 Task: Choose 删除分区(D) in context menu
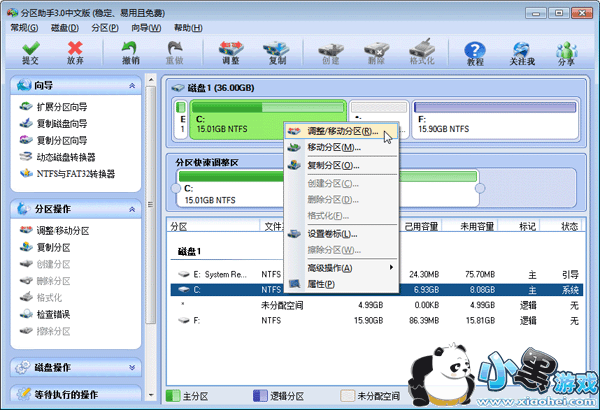[x=341, y=199]
